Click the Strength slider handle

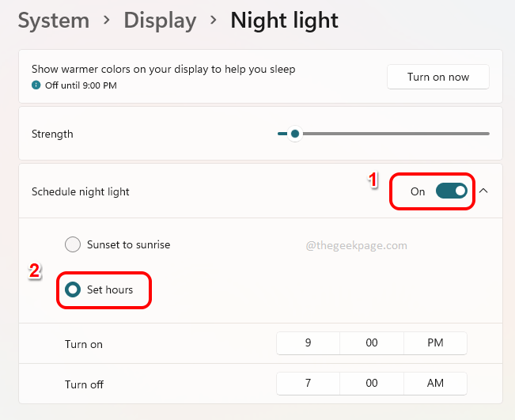(295, 134)
